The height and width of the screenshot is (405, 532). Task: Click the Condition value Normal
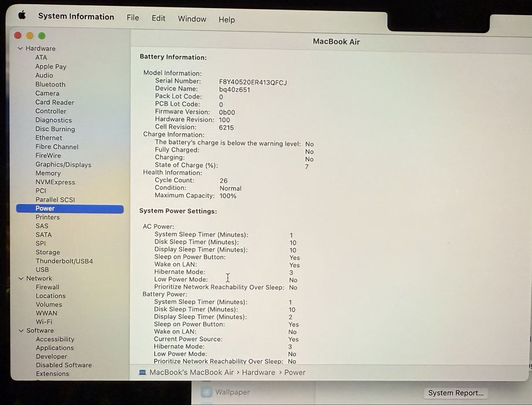tap(230, 189)
